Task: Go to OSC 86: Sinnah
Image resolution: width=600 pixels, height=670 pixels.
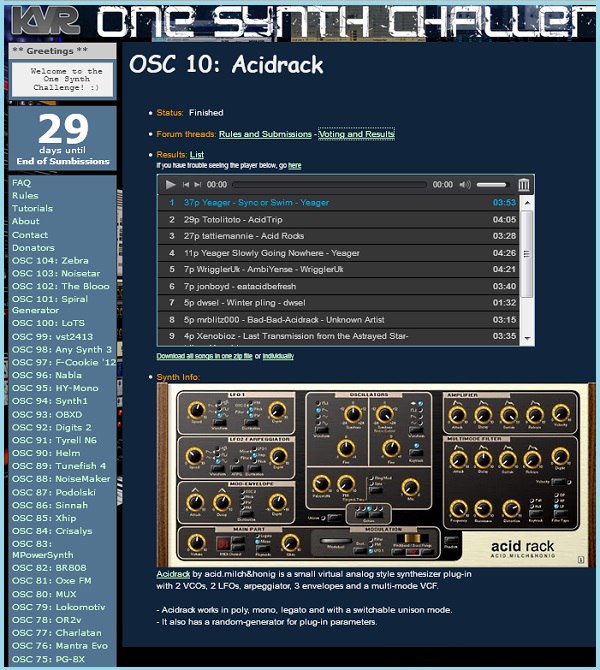Action: pyautogui.click(x=50, y=505)
